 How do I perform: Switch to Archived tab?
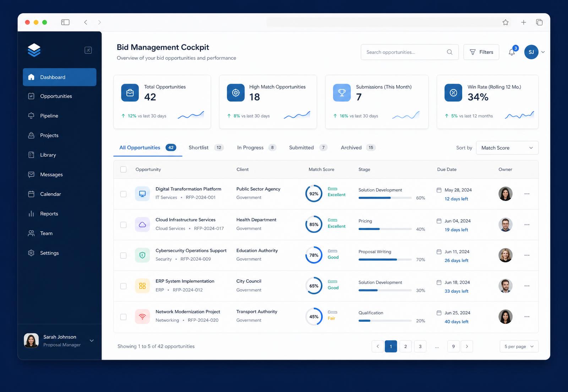tap(358, 148)
